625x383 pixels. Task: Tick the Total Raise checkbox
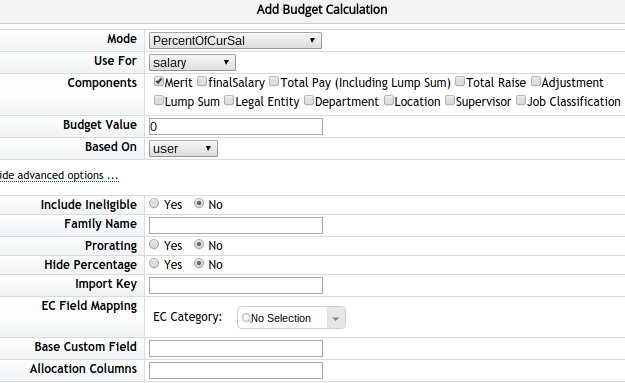point(460,82)
